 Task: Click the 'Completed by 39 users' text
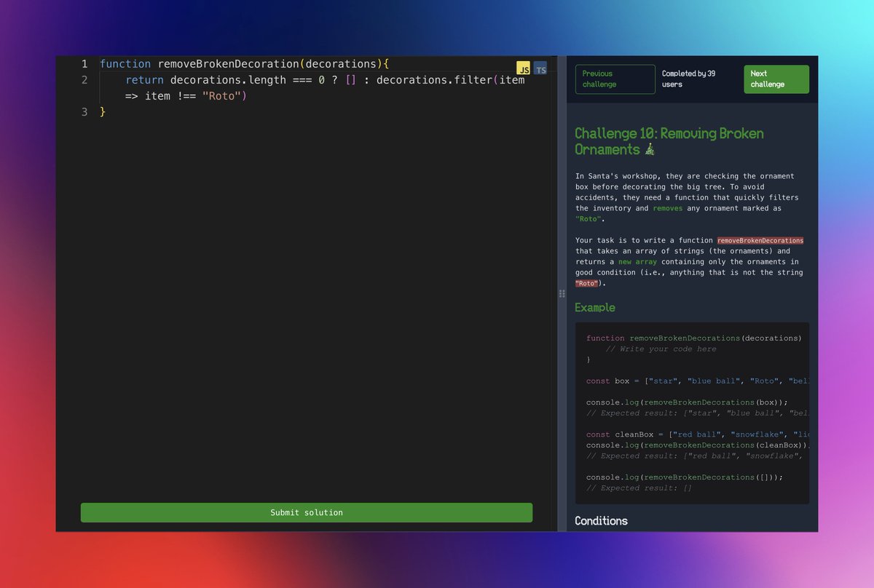click(689, 79)
